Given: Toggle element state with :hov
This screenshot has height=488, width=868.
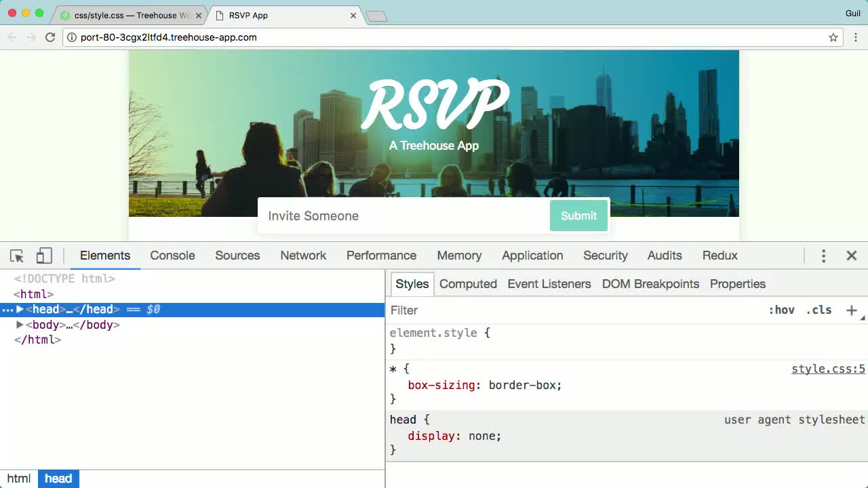Looking at the screenshot, I should coord(783,310).
